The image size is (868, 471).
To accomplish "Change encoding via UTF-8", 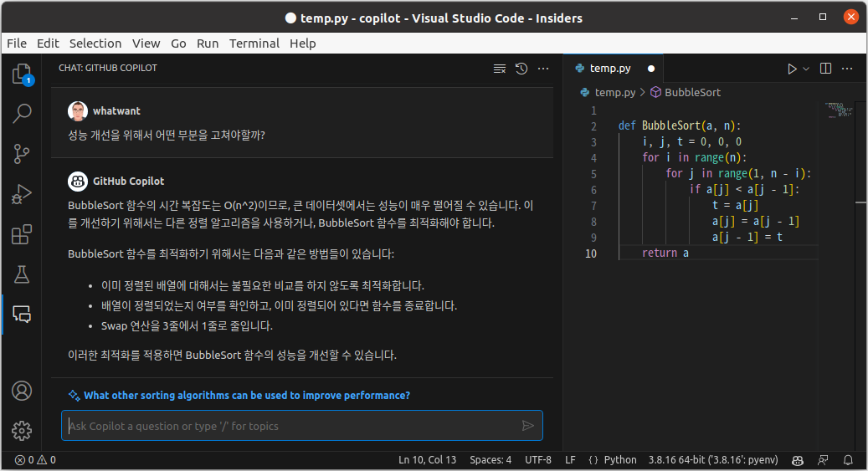I will [538, 460].
